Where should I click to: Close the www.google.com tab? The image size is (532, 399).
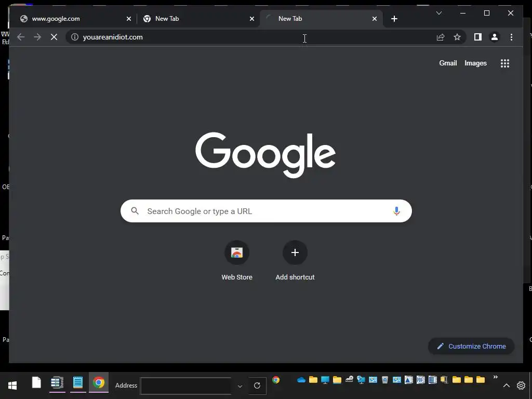129,19
